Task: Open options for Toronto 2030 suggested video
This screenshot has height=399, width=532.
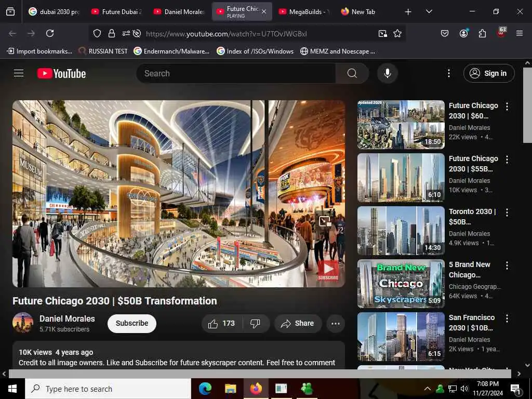Action: click(507, 212)
